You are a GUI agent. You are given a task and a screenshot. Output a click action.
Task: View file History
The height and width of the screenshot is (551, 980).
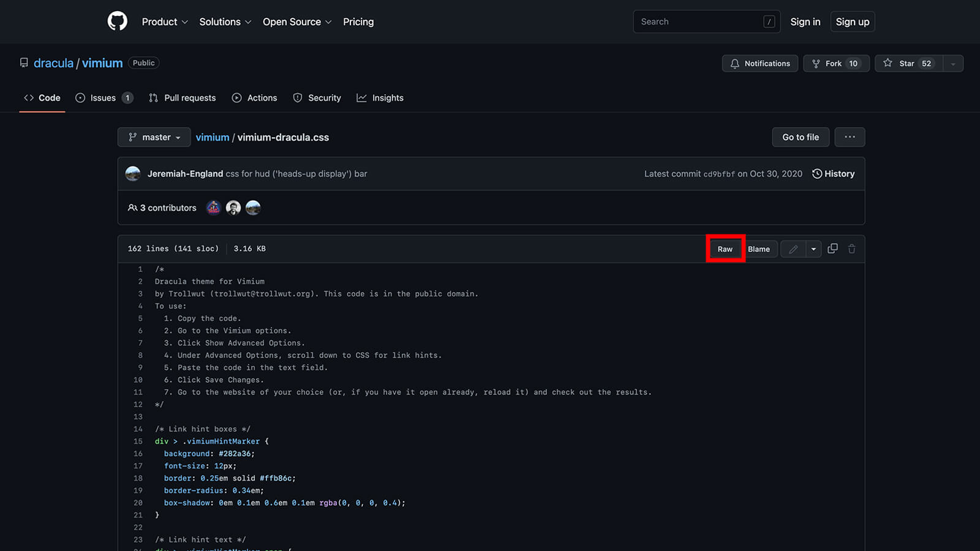[833, 174]
